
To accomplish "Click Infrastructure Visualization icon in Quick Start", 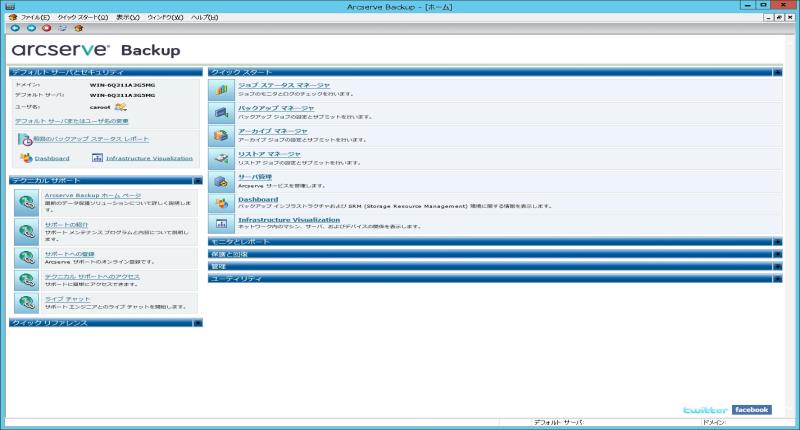I will (x=221, y=223).
